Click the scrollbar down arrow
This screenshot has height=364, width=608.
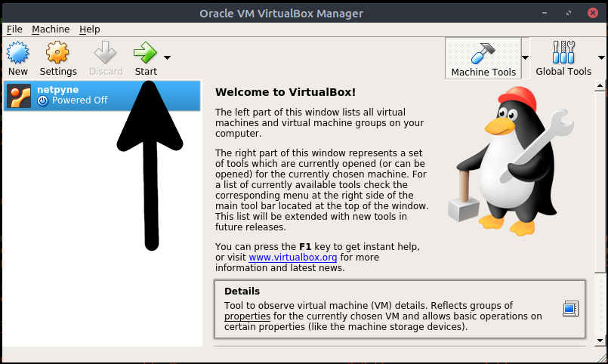[600, 341]
